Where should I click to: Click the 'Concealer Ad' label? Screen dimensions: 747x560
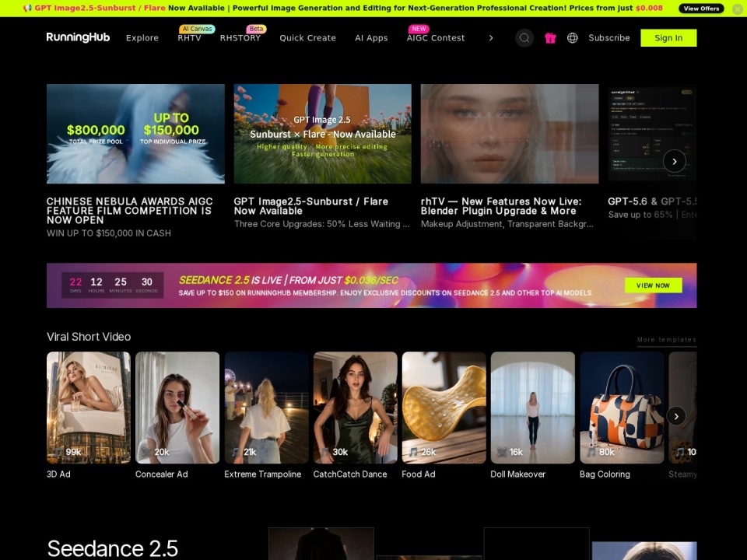tap(162, 474)
